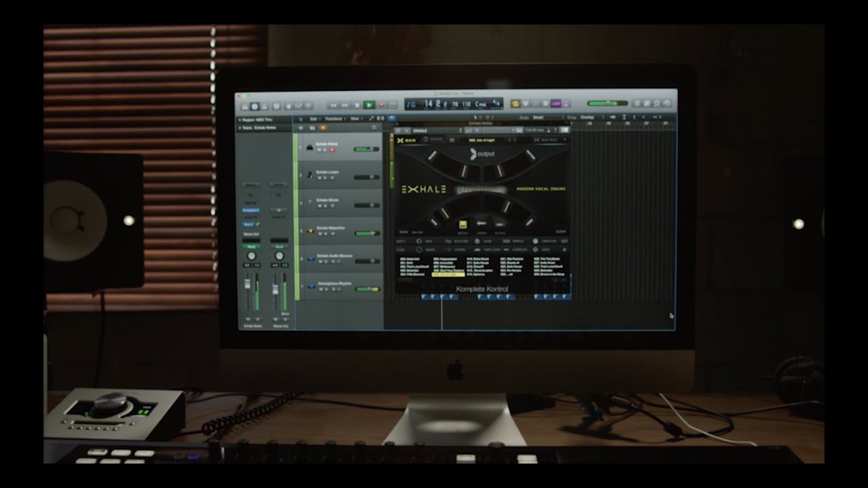Move the Stereo Out channel strip fader
This screenshot has height=488, width=868.
(x=275, y=290)
